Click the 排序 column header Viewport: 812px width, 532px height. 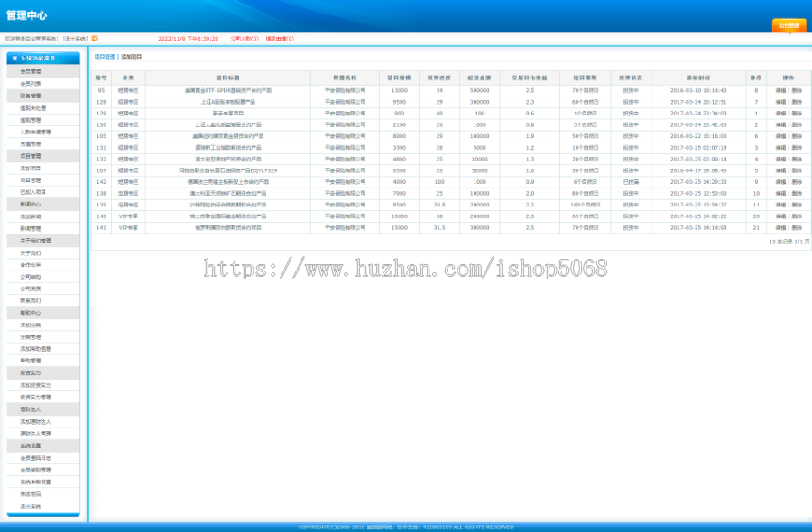756,78
